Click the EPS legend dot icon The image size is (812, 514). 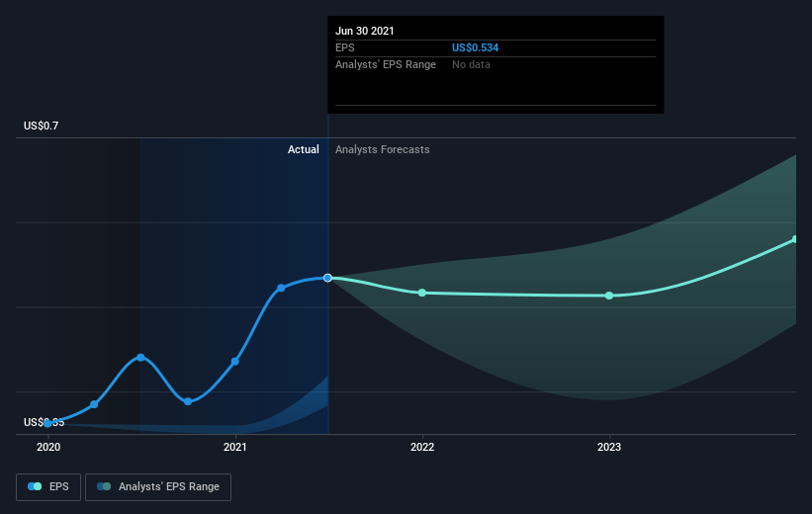37,487
